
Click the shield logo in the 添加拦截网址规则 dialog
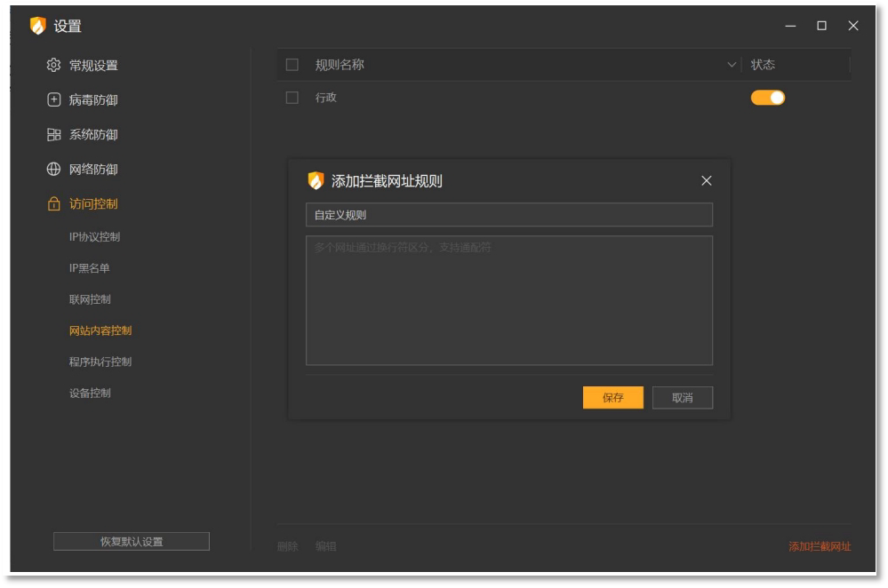coord(316,180)
